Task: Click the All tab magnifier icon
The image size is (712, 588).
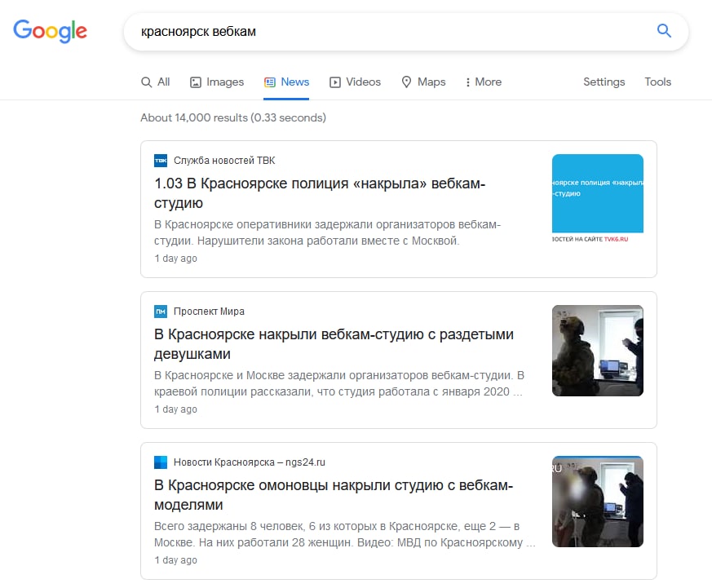Action: point(146,82)
